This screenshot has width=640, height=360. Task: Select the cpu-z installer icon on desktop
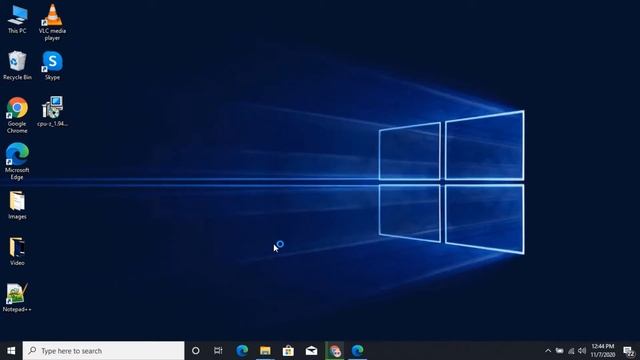[x=52, y=112]
